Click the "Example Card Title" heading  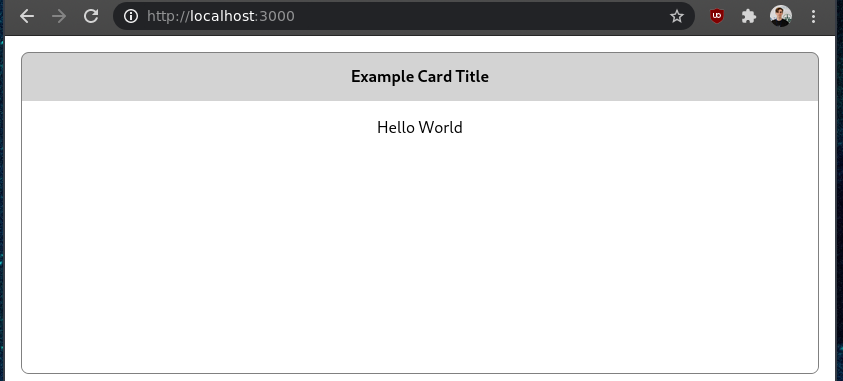[x=420, y=76]
